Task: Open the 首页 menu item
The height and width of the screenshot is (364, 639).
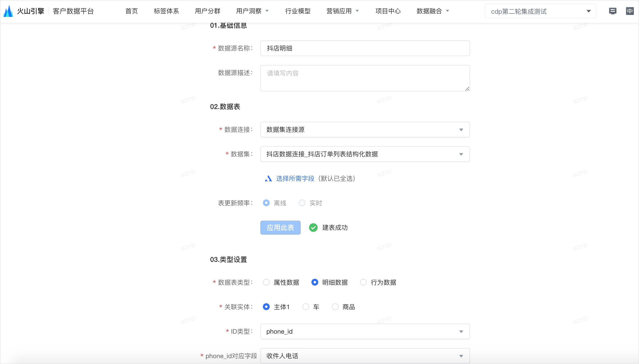Action: [132, 11]
